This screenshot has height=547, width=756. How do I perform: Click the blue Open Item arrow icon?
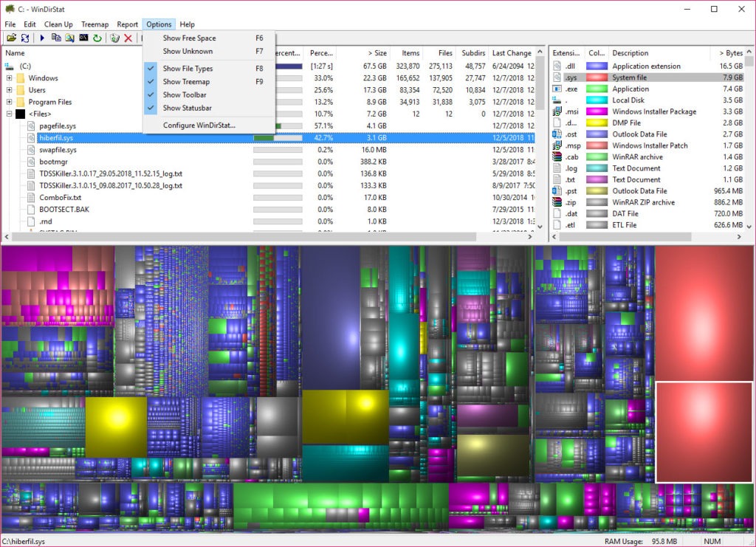(x=42, y=38)
